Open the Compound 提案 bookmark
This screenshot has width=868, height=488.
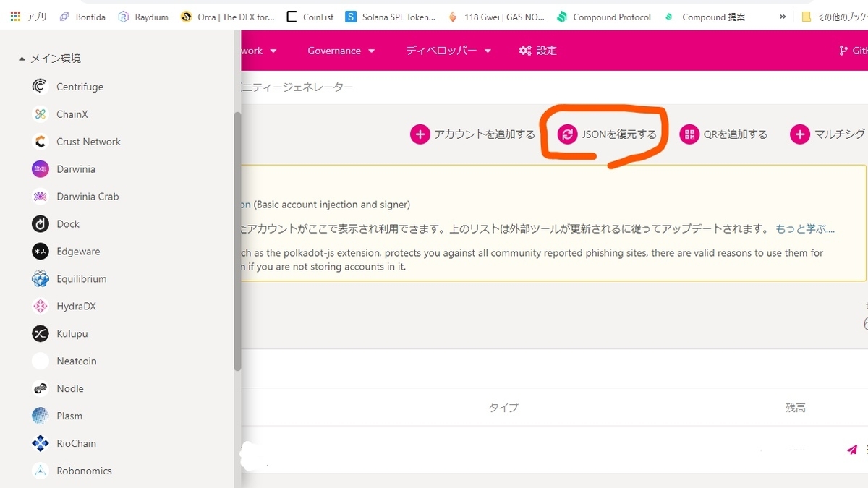click(x=705, y=17)
